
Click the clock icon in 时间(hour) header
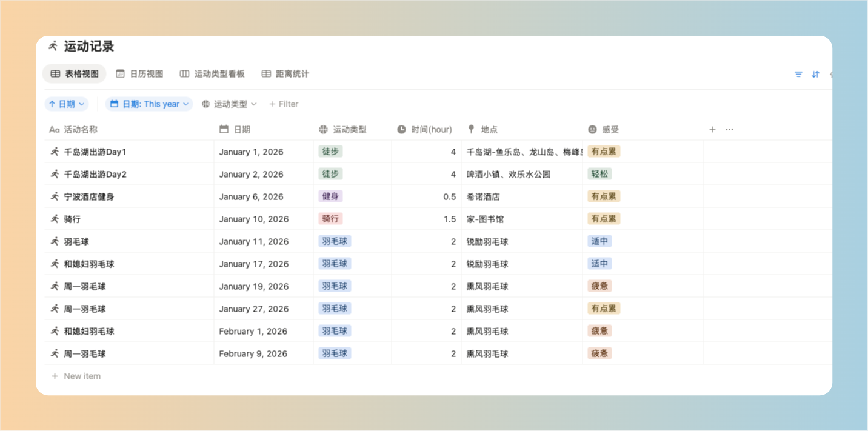tap(401, 129)
